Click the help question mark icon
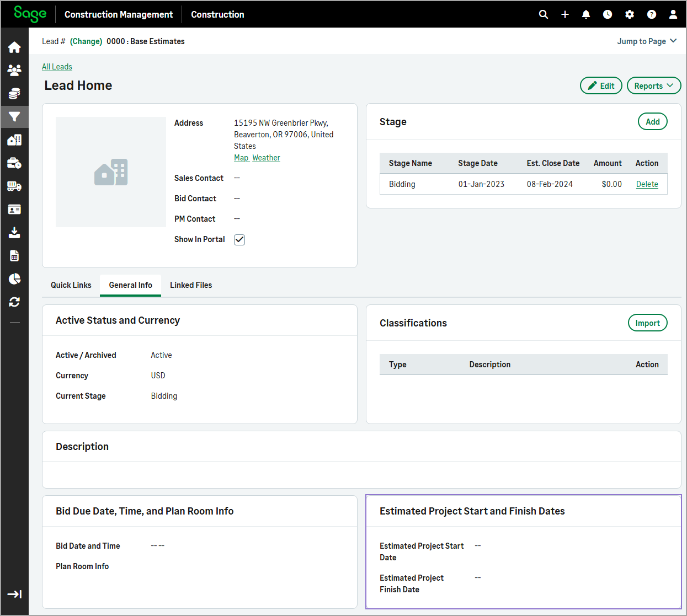The width and height of the screenshot is (687, 616). pos(652,14)
